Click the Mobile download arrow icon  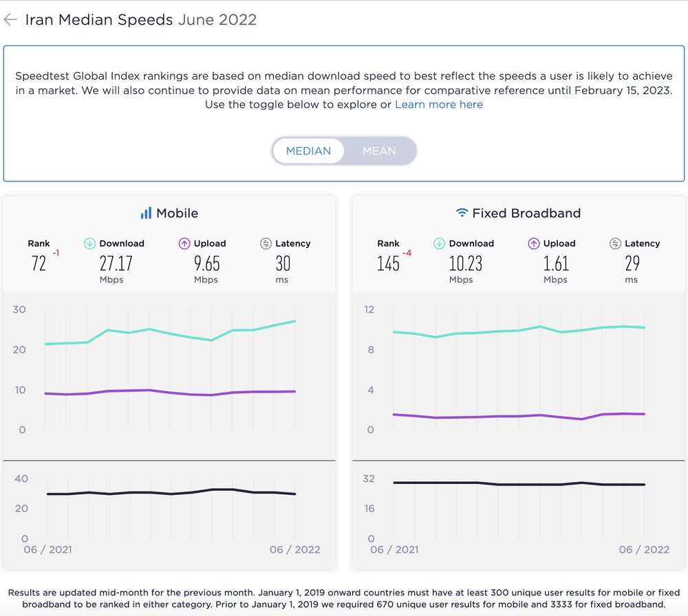click(x=89, y=243)
